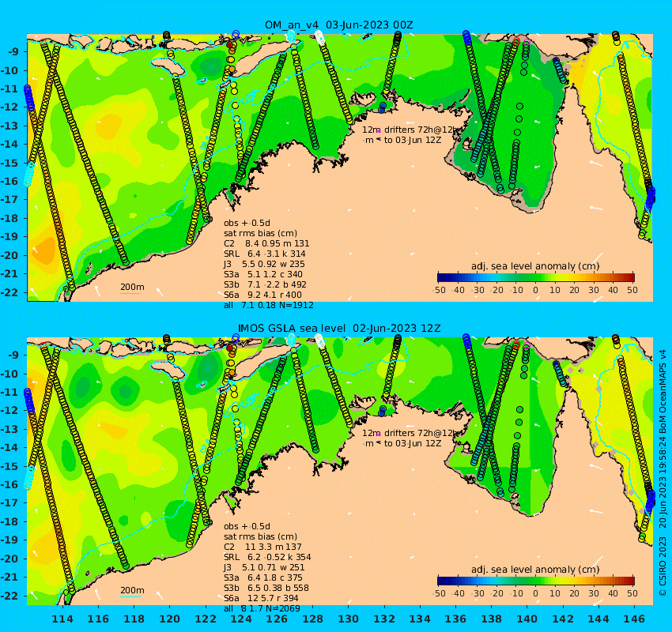
Task: Click the top map colorbar gradient
Action: (x=536, y=277)
